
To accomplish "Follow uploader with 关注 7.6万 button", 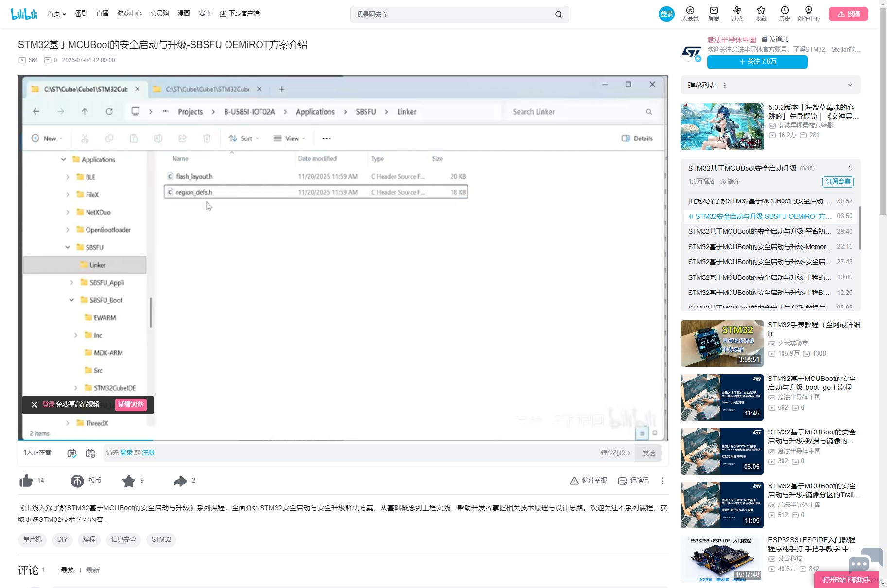I will [757, 62].
